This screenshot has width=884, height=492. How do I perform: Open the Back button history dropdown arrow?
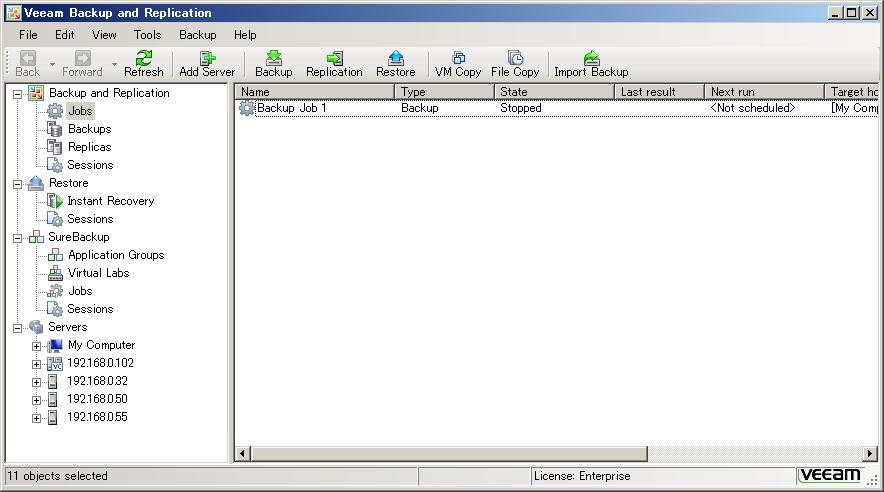pyautogui.click(x=52, y=64)
